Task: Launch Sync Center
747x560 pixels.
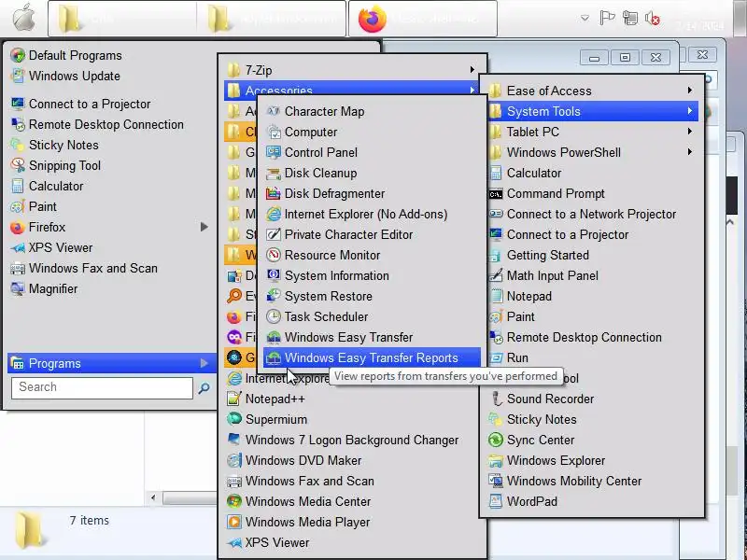Action: [592, 440]
